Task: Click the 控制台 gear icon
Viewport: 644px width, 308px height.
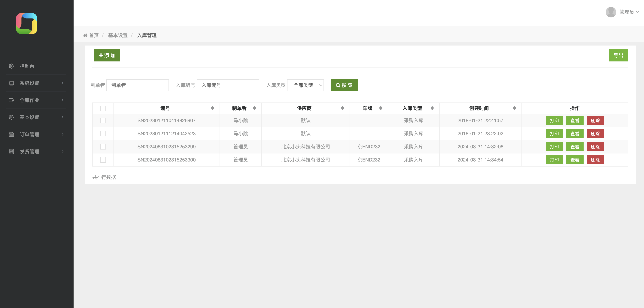Action: point(11,66)
